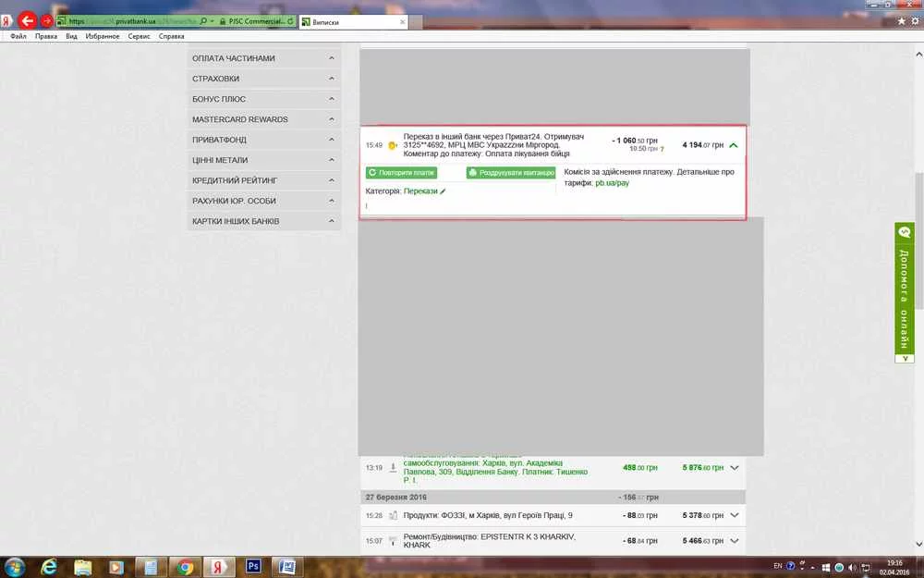This screenshot has width=924, height=578.
Task: Expand the БОНУС ПЛЮС section
Action: (x=264, y=99)
